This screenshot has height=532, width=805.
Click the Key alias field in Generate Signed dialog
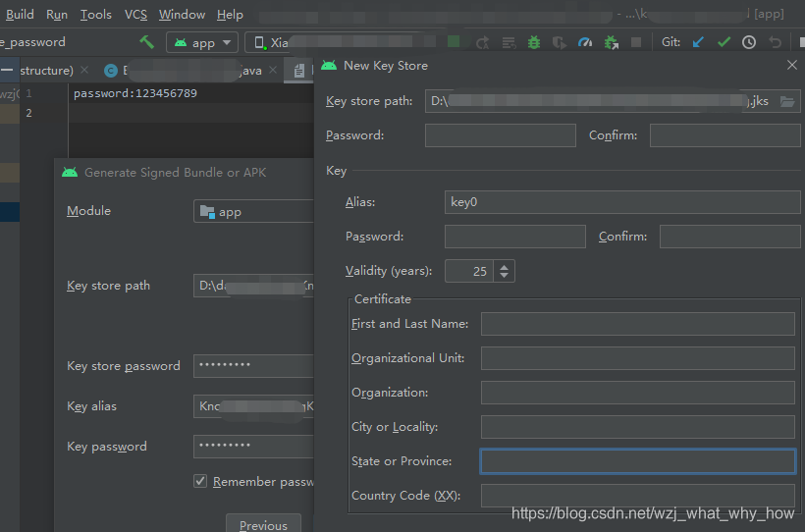coord(253,406)
